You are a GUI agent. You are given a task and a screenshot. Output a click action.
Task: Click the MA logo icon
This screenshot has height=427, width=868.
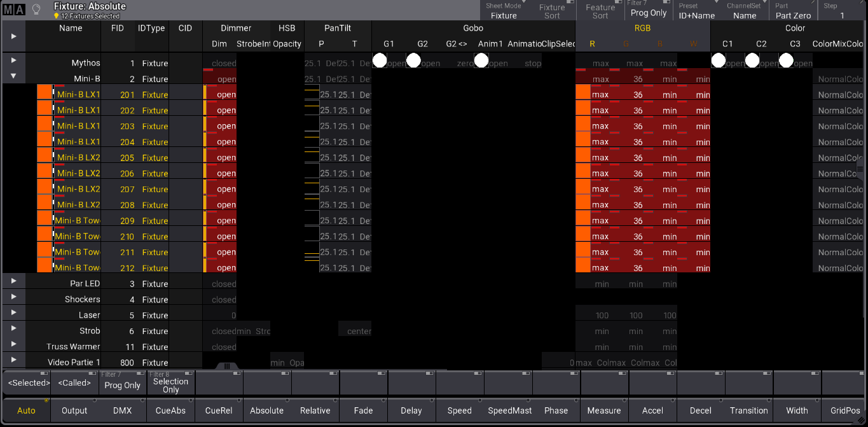[x=14, y=10]
